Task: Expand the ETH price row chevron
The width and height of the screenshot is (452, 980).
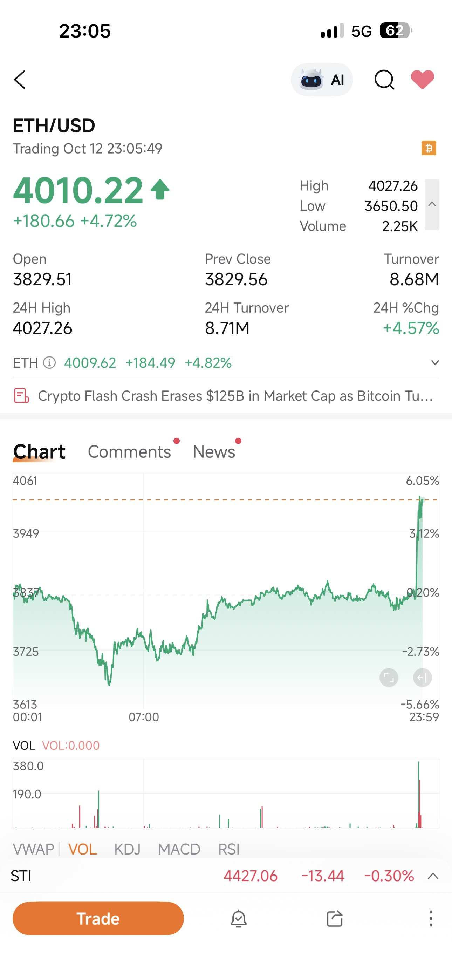Action: tap(435, 362)
